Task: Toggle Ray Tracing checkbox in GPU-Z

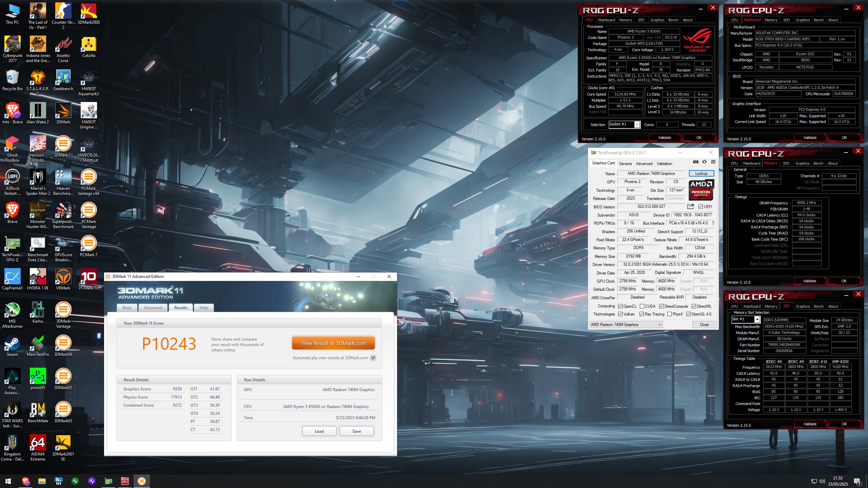Action: 642,314
